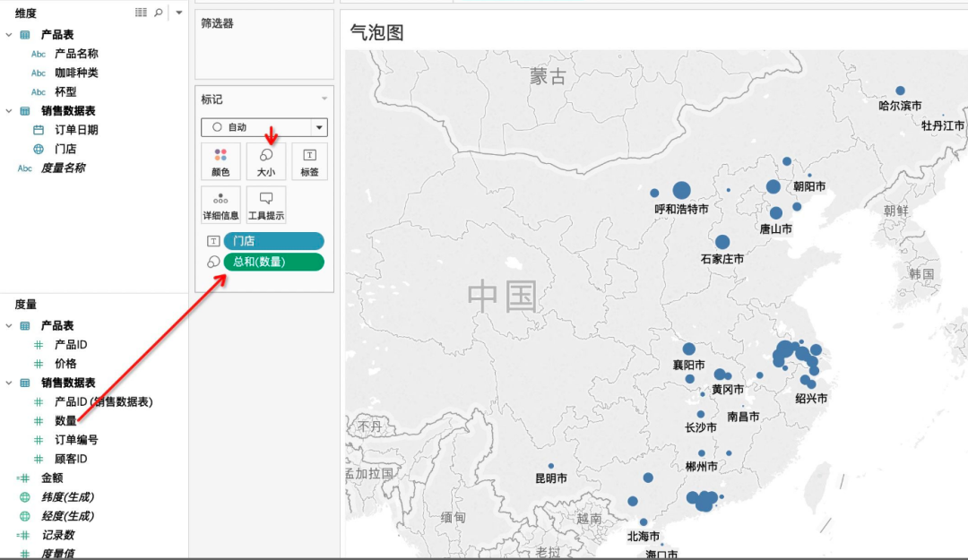The image size is (968, 560).
Task: Switch data pane to grid list view icon
Action: 141,13
